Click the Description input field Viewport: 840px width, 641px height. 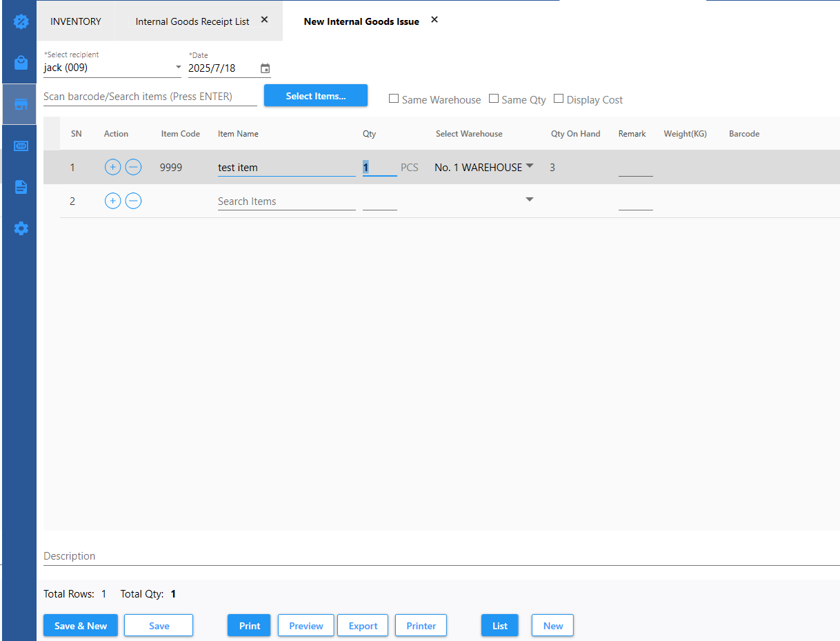[x=441, y=556]
